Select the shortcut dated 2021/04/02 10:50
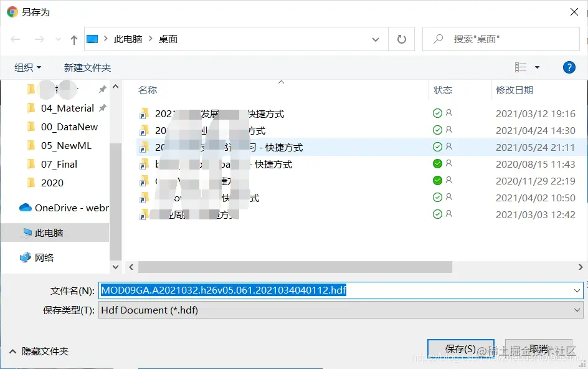 coord(361,198)
